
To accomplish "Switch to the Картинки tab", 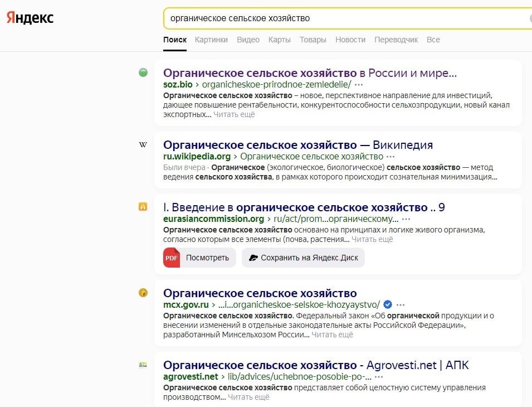I will 211,40.
